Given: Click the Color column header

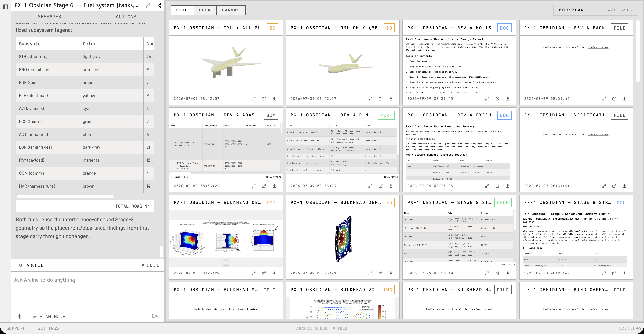Looking at the screenshot, I should pyautogui.click(x=112, y=44).
